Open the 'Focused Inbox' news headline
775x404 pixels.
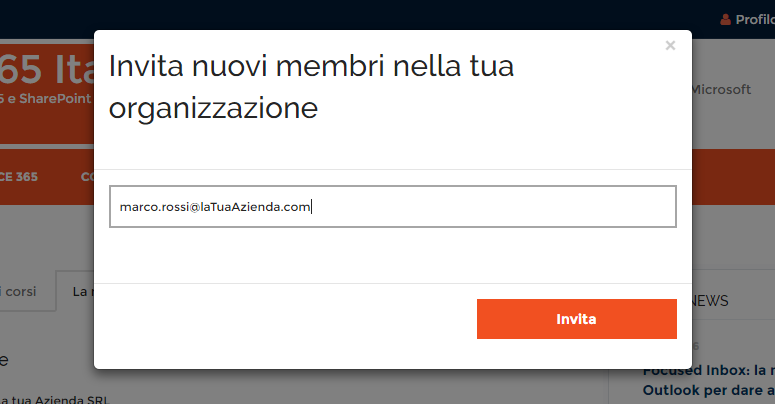(709, 370)
